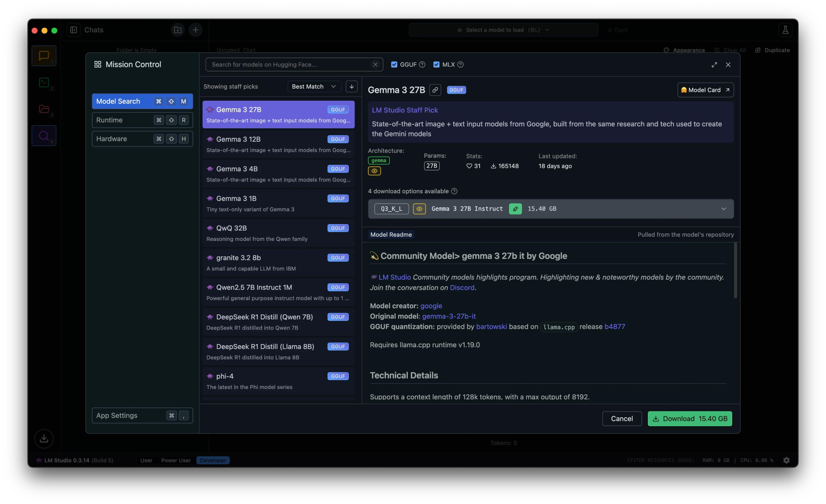Select Qwen2.5 7B Instruct 1M model
This screenshot has width=826, height=504.
pyautogui.click(x=278, y=292)
